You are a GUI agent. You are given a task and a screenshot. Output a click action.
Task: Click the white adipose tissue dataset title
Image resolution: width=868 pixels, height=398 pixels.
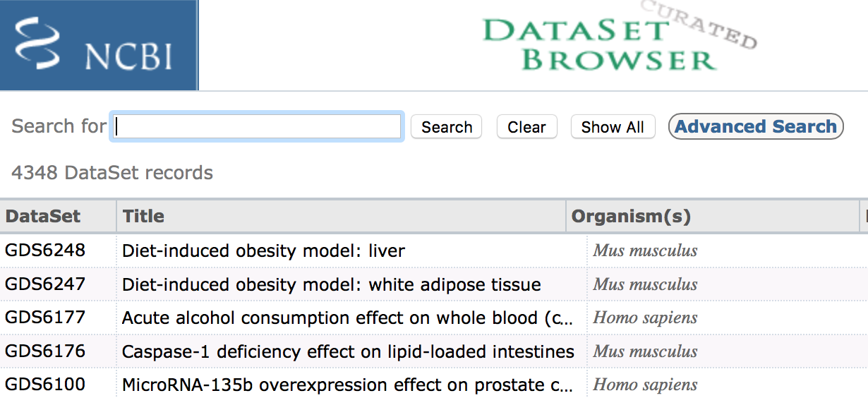tap(331, 284)
